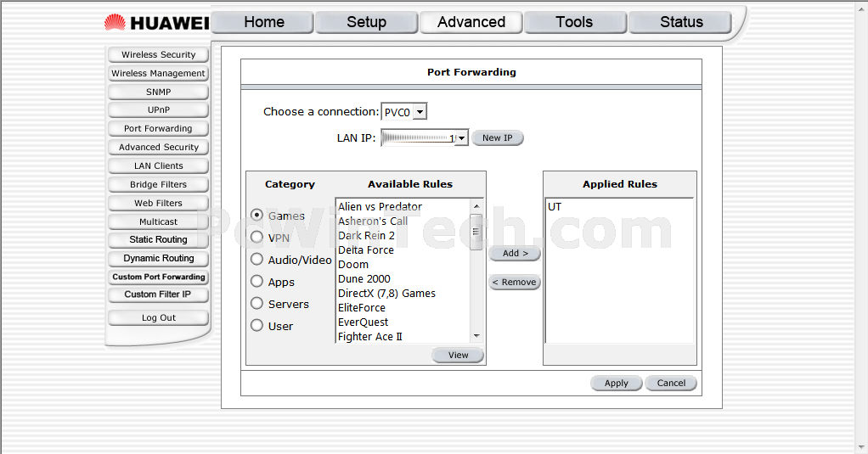
Task: Click the Apply button
Action: pyautogui.click(x=616, y=384)
